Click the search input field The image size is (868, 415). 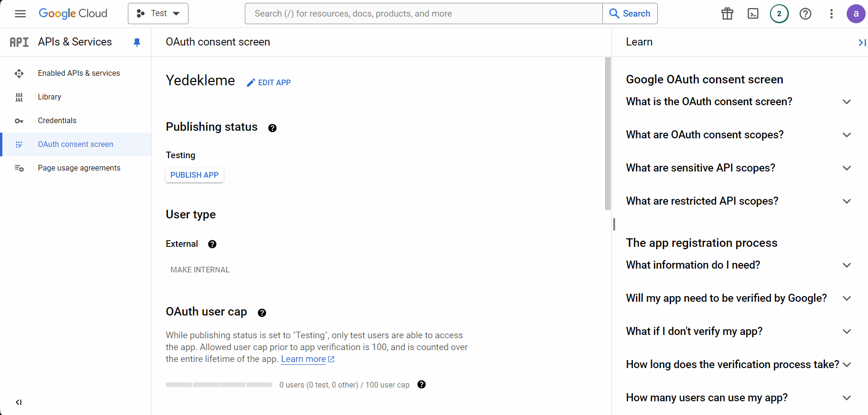click(x=424, y=14)
